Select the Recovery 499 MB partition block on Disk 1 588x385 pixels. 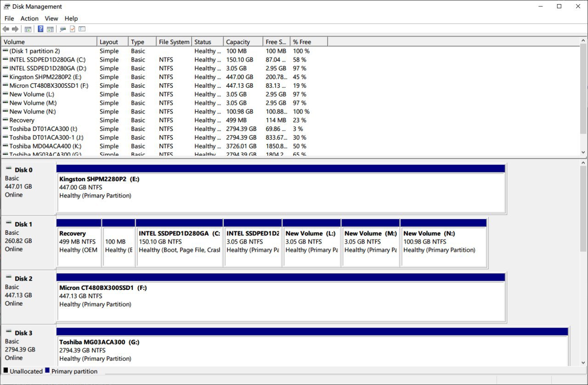point(79,243)
